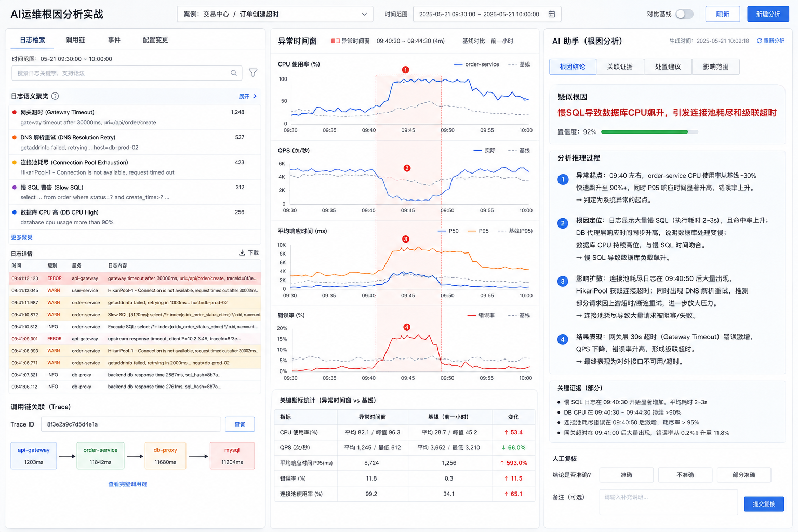Click the 查询 button for Trace ID
This screenshot has height=532, width=798.
click(240, 424)
